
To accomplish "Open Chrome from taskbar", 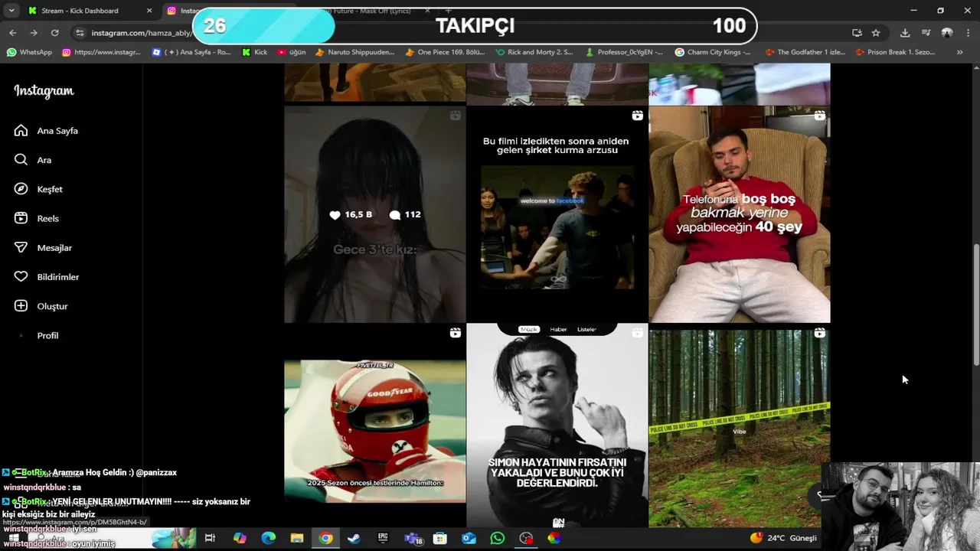I will pyautogui.click(x=325, y=538).
